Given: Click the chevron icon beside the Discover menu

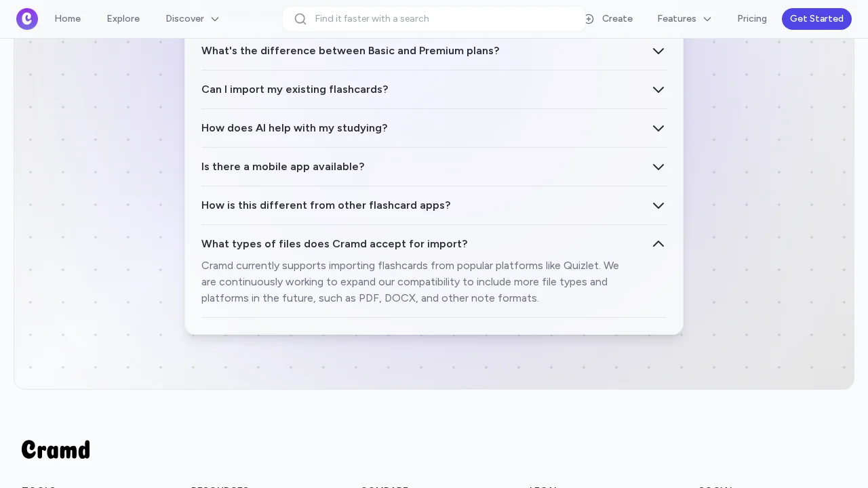Looking at the screenshot, I should pyautogui.click(x=215, y=19).
